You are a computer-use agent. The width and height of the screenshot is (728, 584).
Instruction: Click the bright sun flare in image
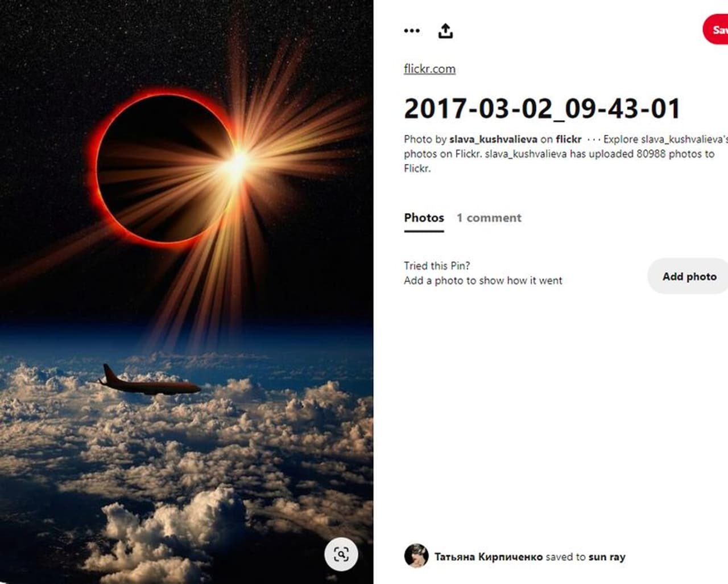tap(237, 163)
